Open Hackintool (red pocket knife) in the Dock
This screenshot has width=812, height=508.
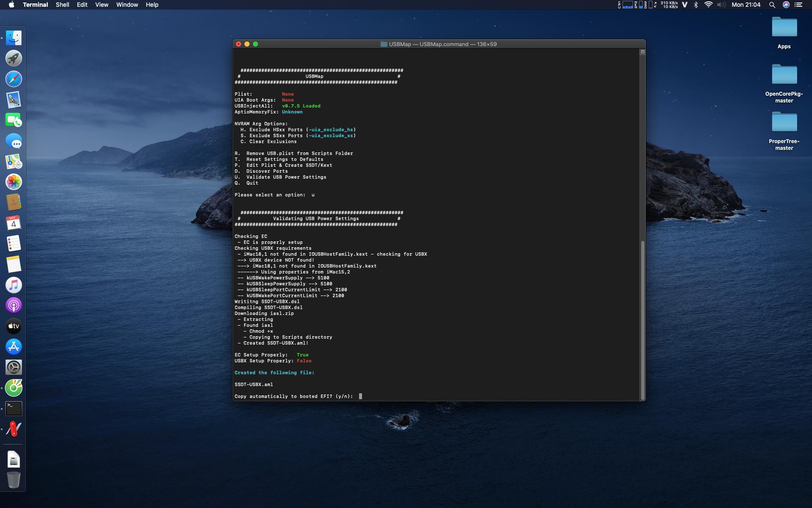[x=14, y=429]
